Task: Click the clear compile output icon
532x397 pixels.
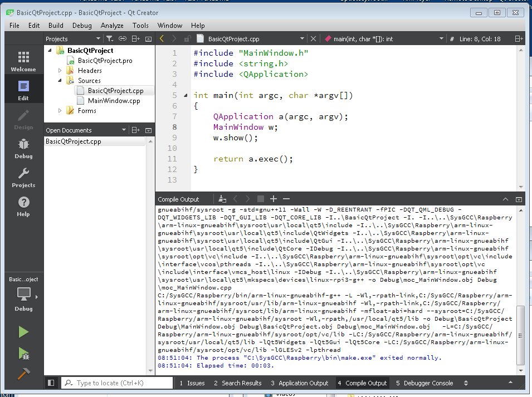Action: tap(222, 199)
